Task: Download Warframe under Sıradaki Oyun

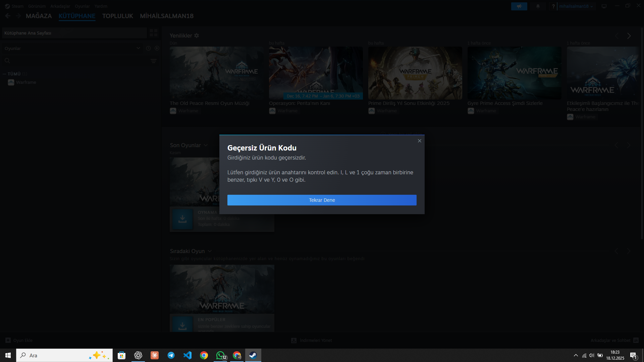Action: click(182, 324)
